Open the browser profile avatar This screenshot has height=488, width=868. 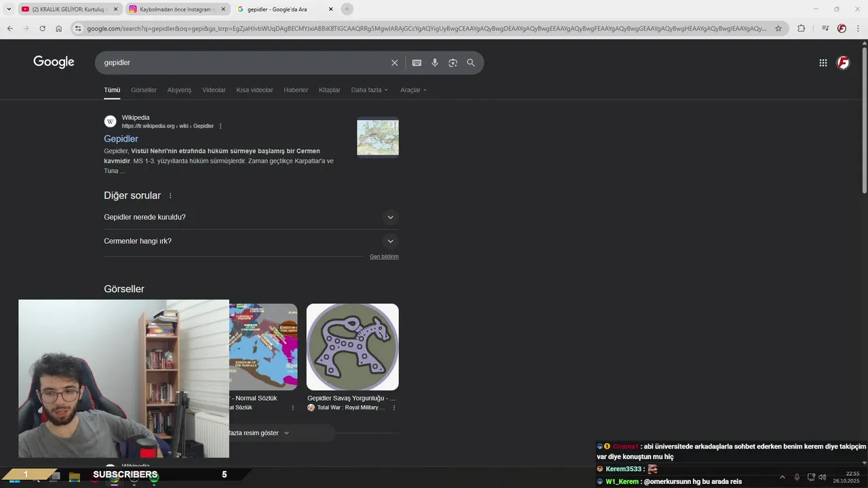(842, 28)
